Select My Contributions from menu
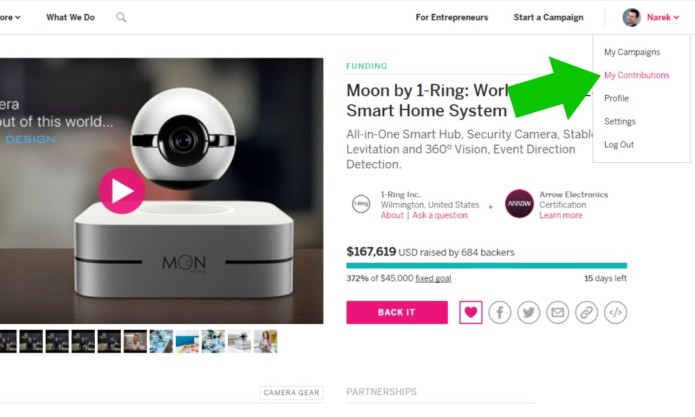Viewport: 695px width, 417px height. pos(636,75)
